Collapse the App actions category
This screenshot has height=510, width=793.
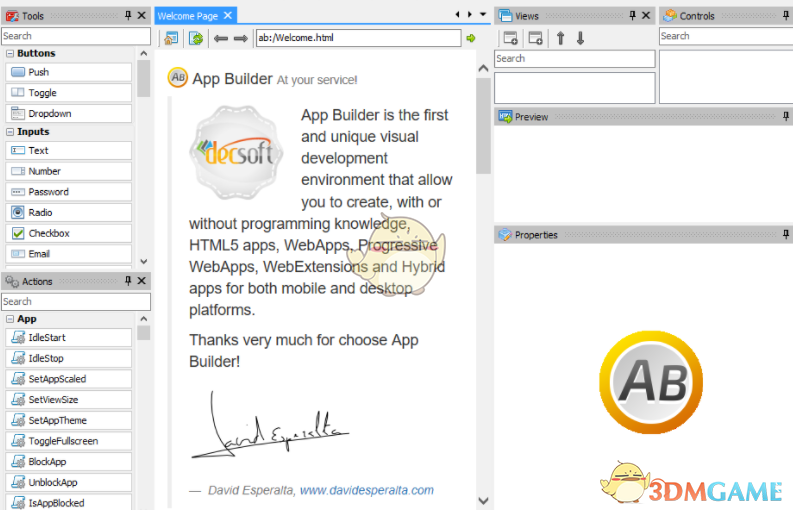pyautogui.click(x=10, y=319)
